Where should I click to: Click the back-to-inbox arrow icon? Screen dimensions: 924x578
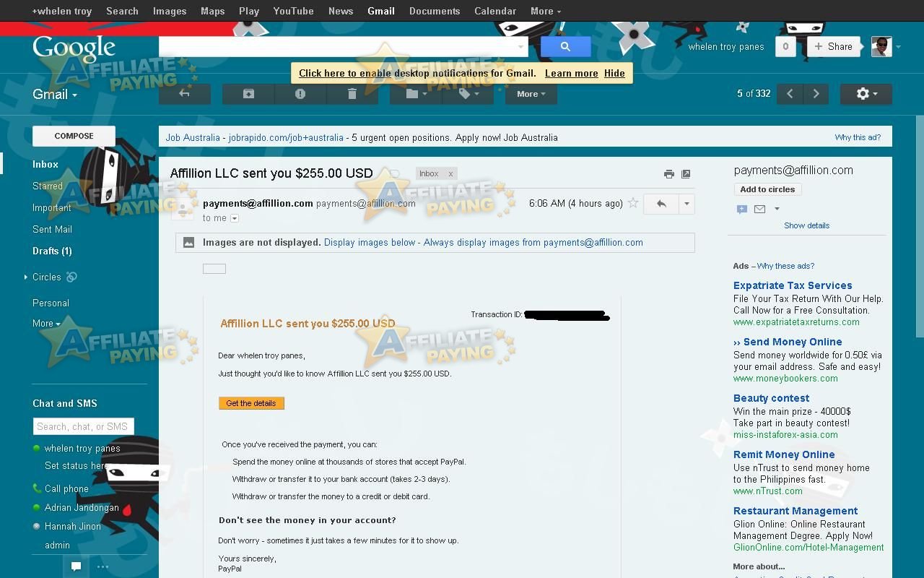click(x=184, y=94)
